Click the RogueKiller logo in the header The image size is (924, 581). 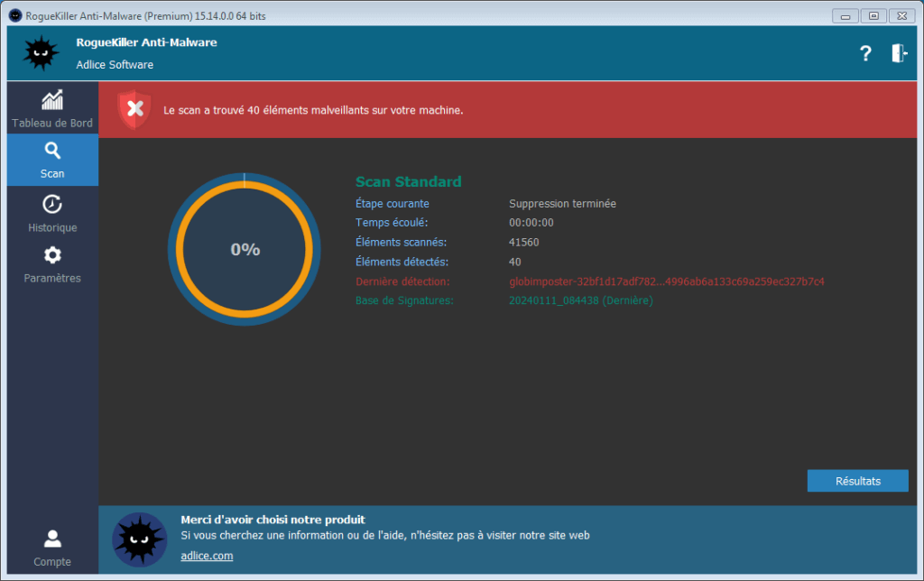click(41, 54)
